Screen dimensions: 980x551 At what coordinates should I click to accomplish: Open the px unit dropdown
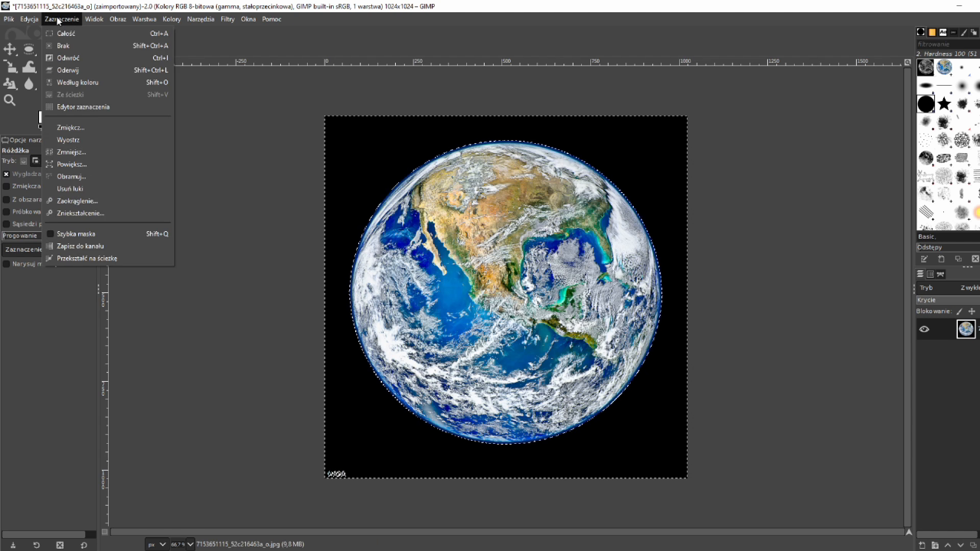156,544
